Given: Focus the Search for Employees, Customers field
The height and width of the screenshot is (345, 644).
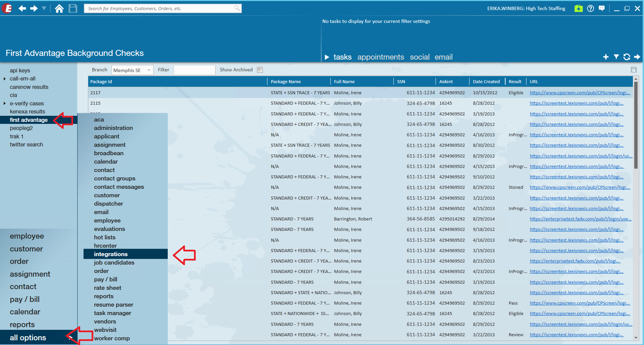Looking at the screenshot, I should (x=163, y=8).
